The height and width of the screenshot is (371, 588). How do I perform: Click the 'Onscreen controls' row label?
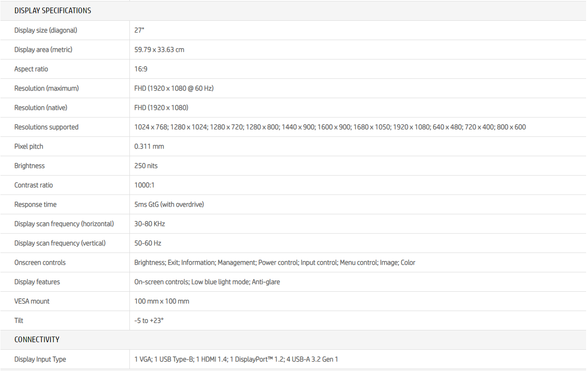click(40, 262)
